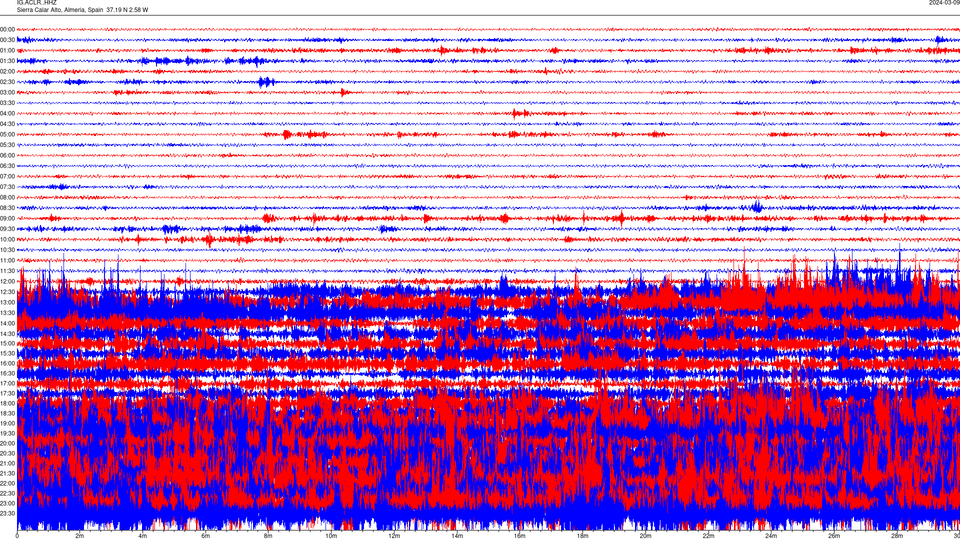Click the "18:00" time label
The image size is (960, 540).
coord(7,403)
